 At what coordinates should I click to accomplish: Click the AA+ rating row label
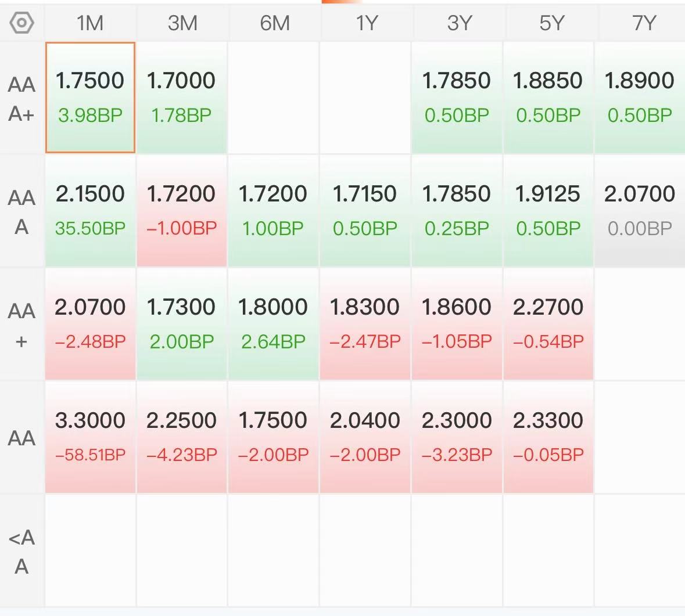pos(21,325)
